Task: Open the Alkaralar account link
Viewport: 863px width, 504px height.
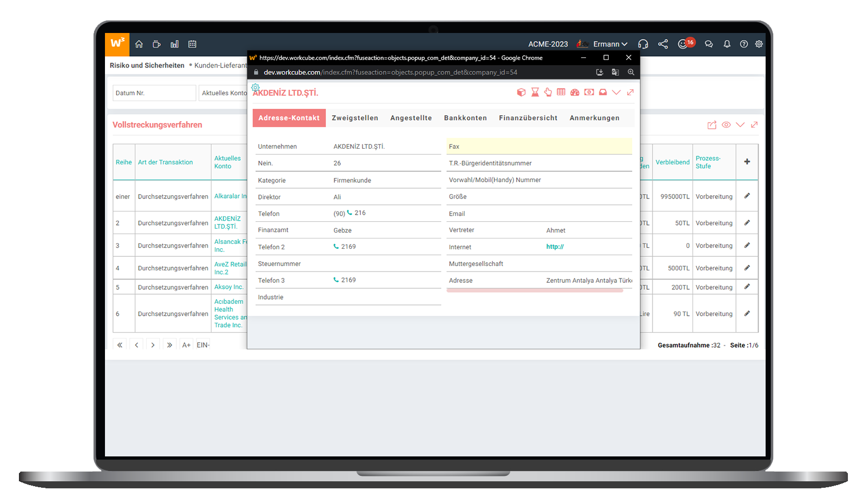Action: click(x=230, y=196)
